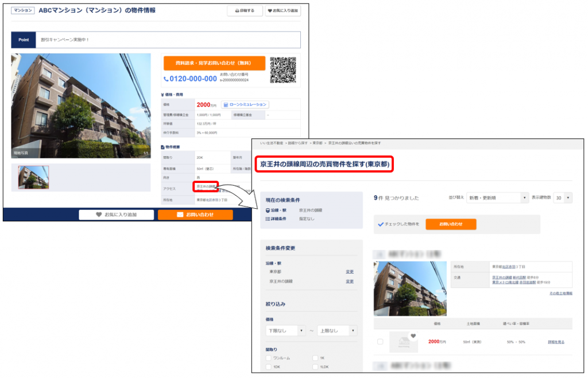Click the heart icon on floor plan thumbnail

[412, 336]
